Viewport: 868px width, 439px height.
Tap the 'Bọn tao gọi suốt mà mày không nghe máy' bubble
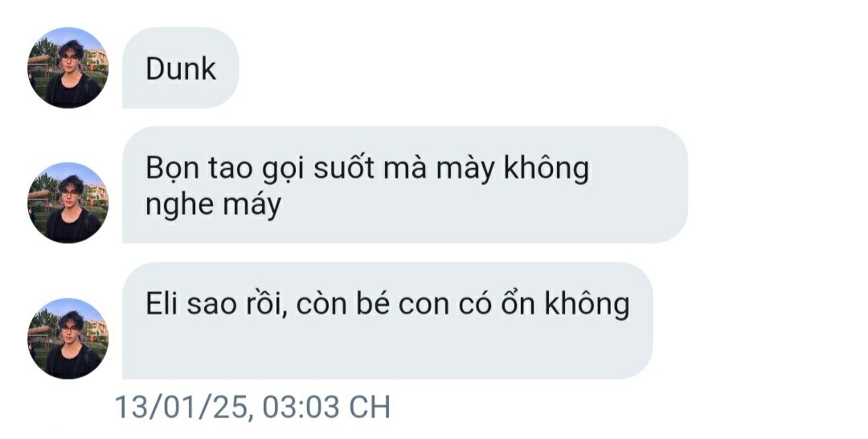[404, 185]
